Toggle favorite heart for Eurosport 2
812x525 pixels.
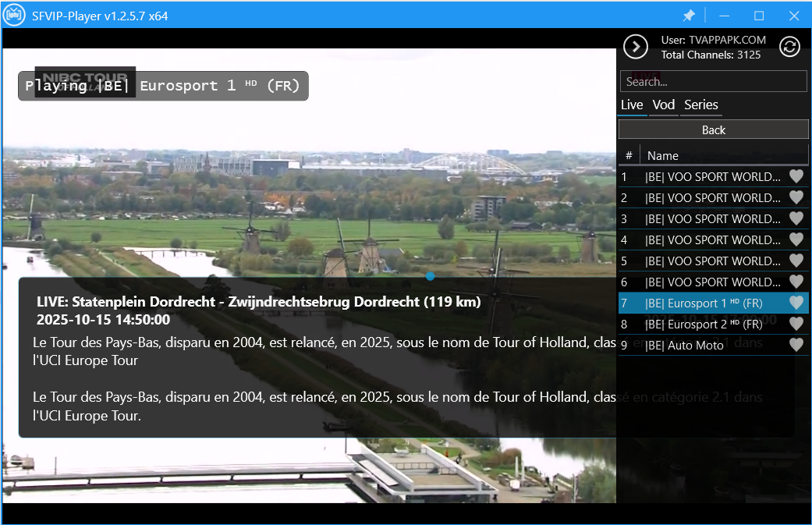pyautogui.click(x=796, y=324)
